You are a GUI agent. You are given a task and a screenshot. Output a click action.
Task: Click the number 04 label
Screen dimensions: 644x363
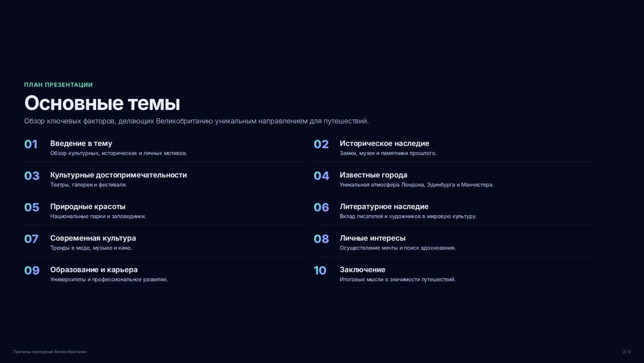coord(321,176)
